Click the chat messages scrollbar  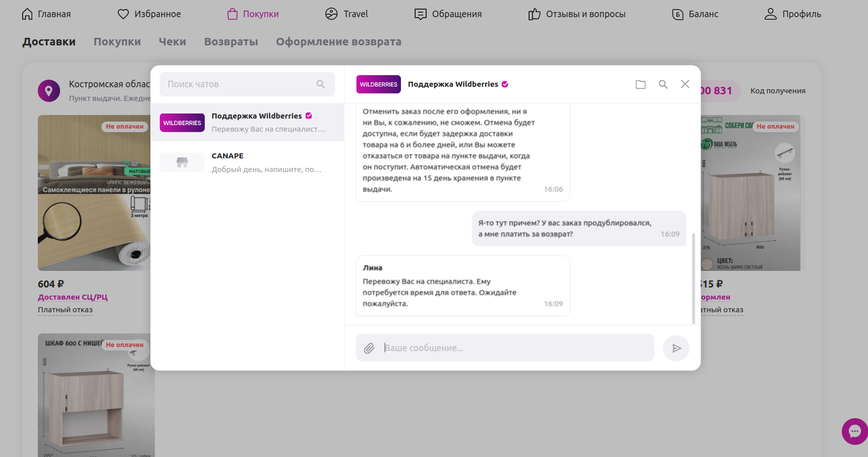coord(693,278)
